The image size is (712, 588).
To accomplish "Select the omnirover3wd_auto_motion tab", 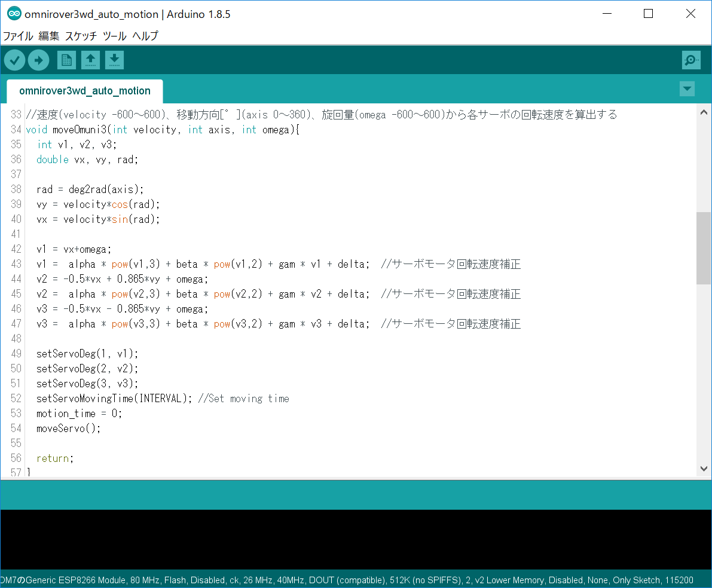I will [85, 91].
